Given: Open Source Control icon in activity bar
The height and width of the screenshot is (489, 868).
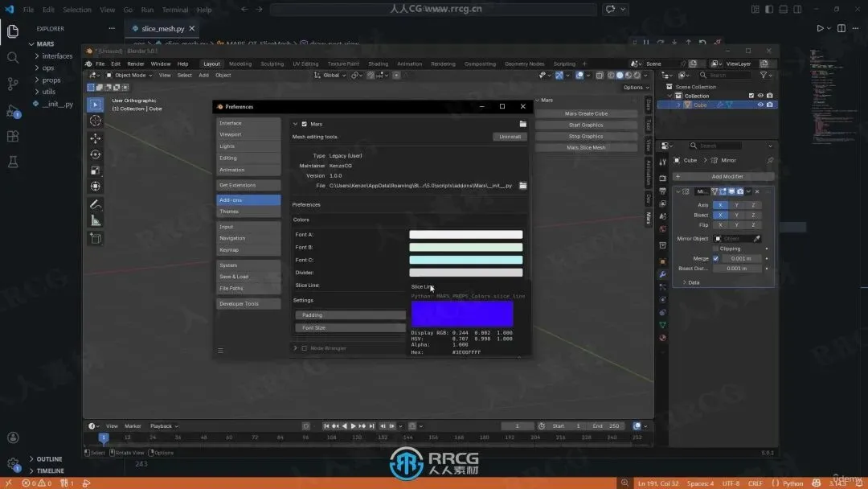Looking at the screenshot, I should 13,84.
